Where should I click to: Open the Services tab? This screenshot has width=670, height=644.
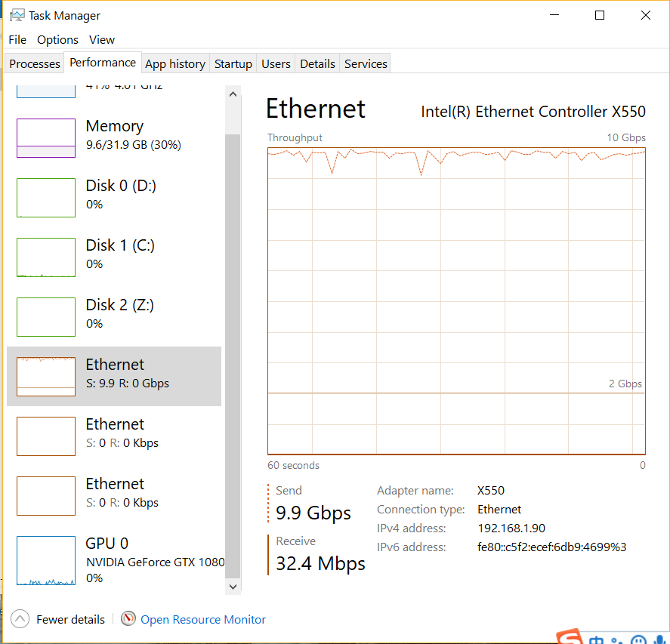pos(366,63)
